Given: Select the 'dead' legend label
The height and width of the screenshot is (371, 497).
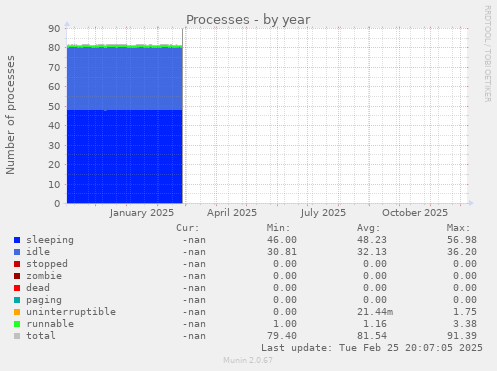Looking at the screenshot, I should tap(38, 288).
